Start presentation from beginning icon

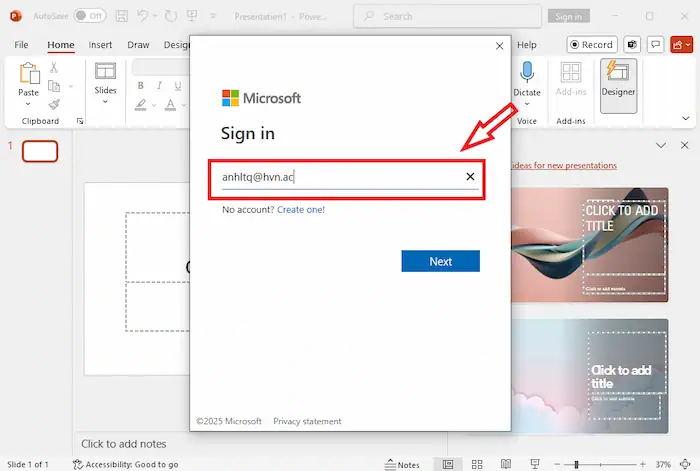point(192,16)
